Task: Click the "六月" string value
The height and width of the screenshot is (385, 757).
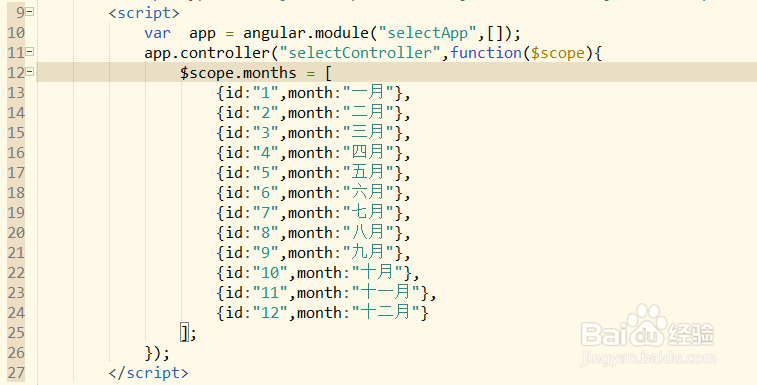Action: click(368, 193)
